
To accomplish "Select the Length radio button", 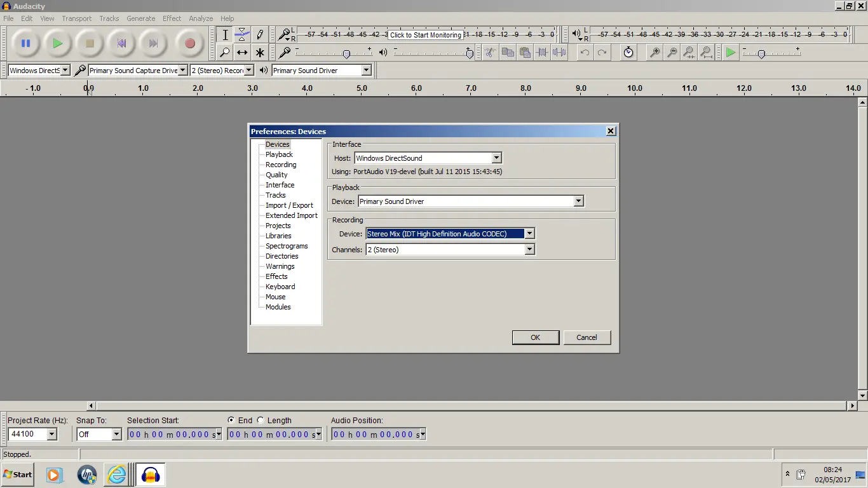I will point(261,420).
